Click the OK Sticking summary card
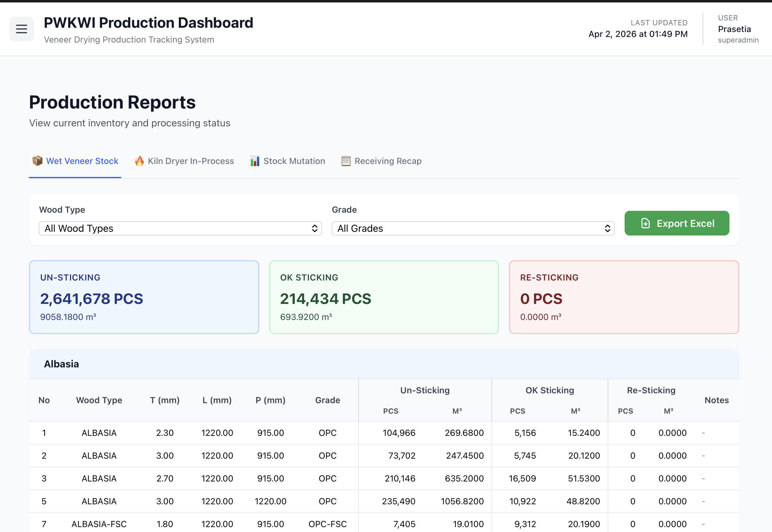 (x=384, y=297)
